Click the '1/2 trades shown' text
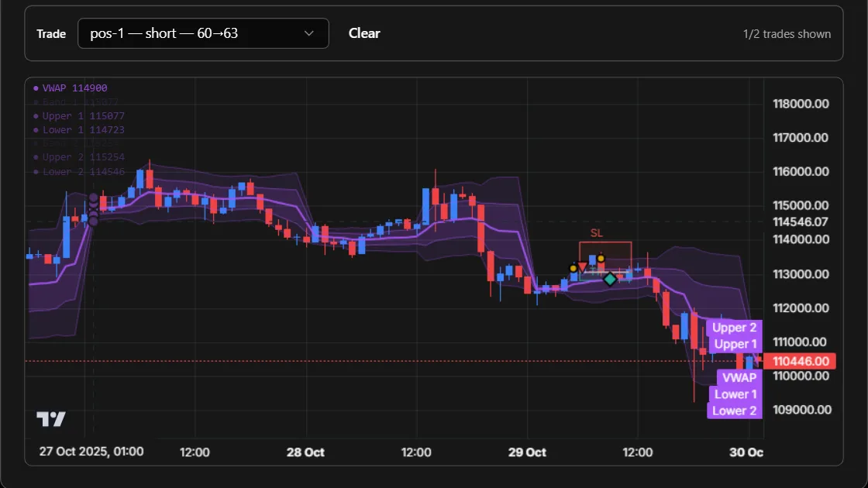 tap(787, 34)
